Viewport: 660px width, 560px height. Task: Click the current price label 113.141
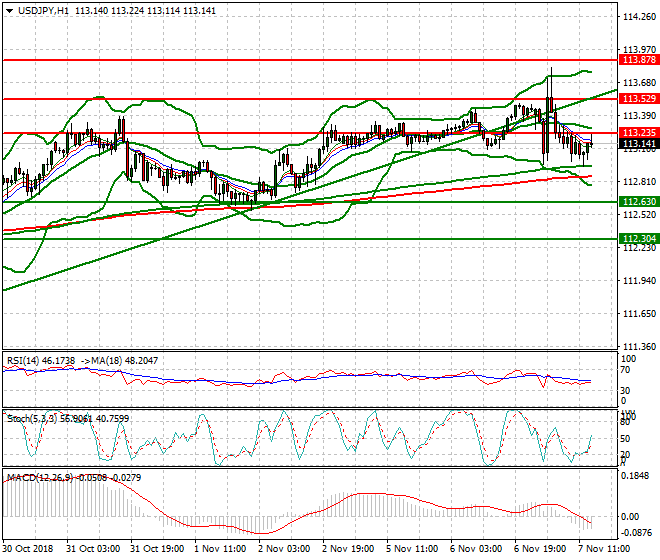point(639,144)
